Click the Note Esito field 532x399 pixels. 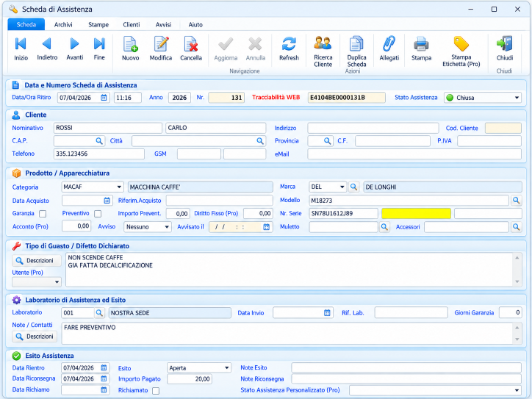[406, 368]
